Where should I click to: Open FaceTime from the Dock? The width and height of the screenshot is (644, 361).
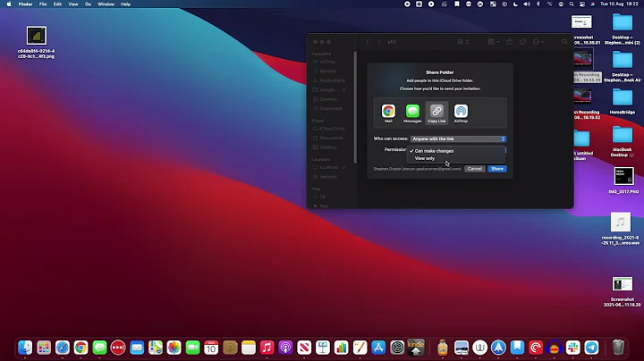192,348
